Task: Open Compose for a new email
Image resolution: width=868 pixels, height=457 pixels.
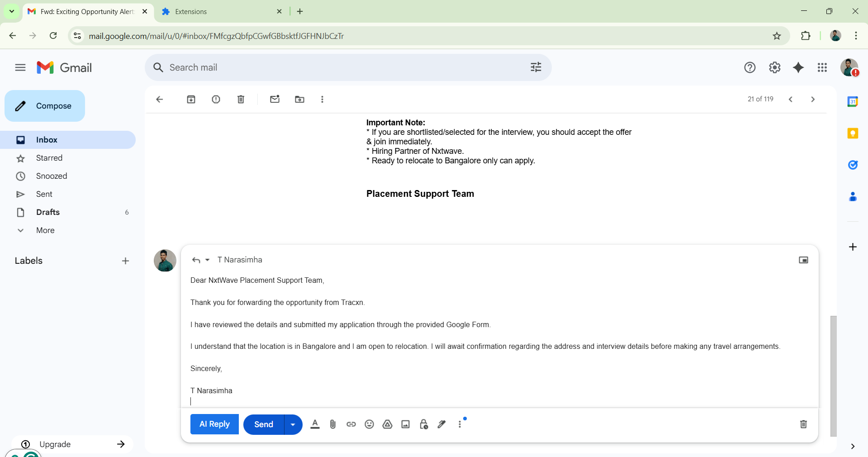Action: pos(44,105)
